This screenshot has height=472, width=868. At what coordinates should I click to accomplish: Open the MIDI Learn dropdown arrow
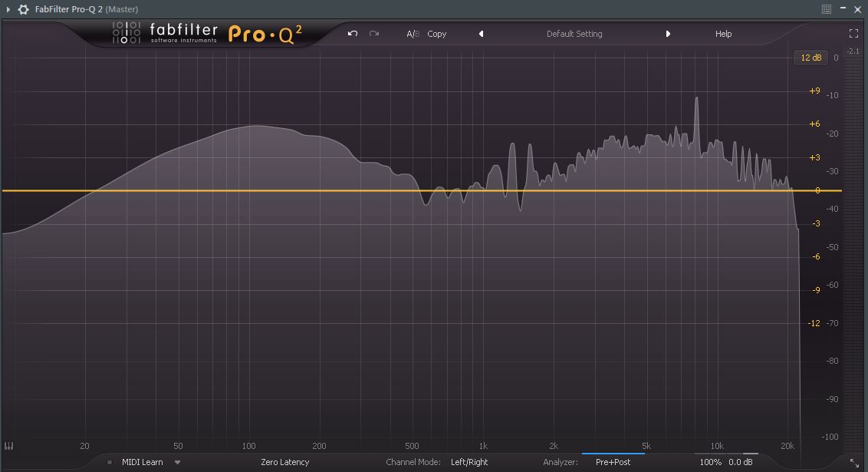pyautogui.click(x=178, y=462)
